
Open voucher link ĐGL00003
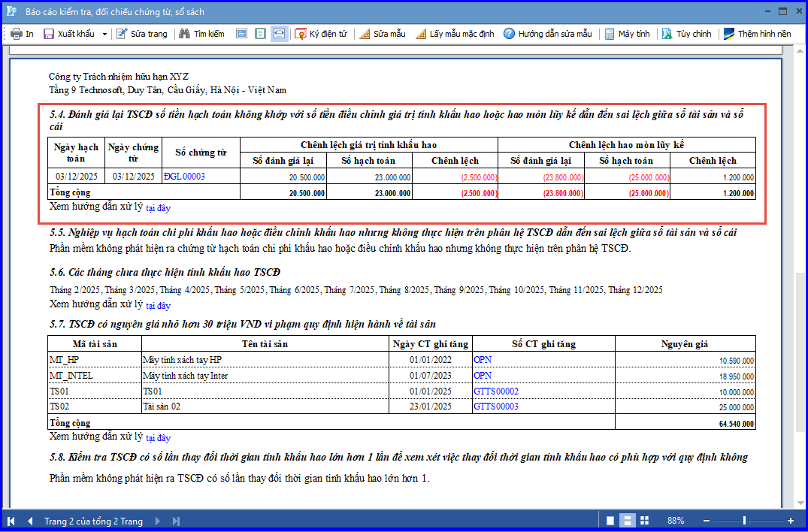click(x=184, y=177)
